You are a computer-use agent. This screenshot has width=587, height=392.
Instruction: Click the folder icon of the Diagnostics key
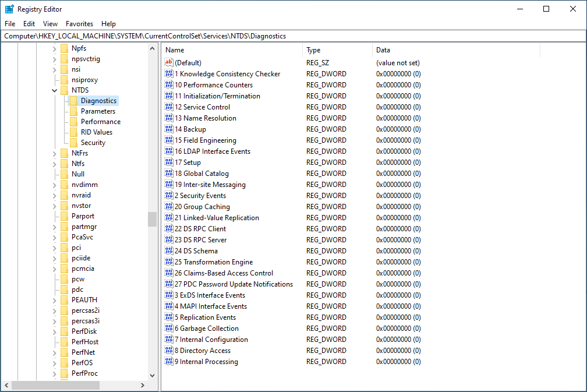tap(73, 101)
